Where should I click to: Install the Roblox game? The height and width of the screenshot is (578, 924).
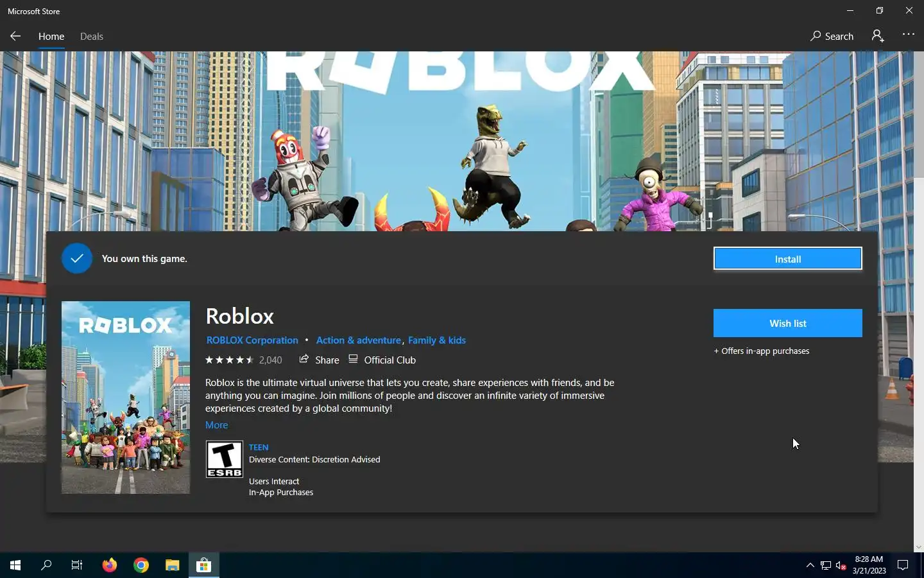787,259
